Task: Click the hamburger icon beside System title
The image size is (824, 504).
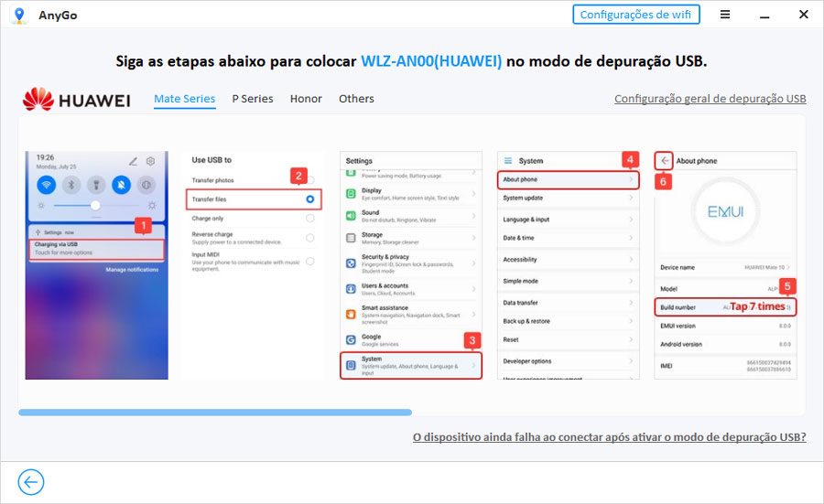Action: (508, 161)
